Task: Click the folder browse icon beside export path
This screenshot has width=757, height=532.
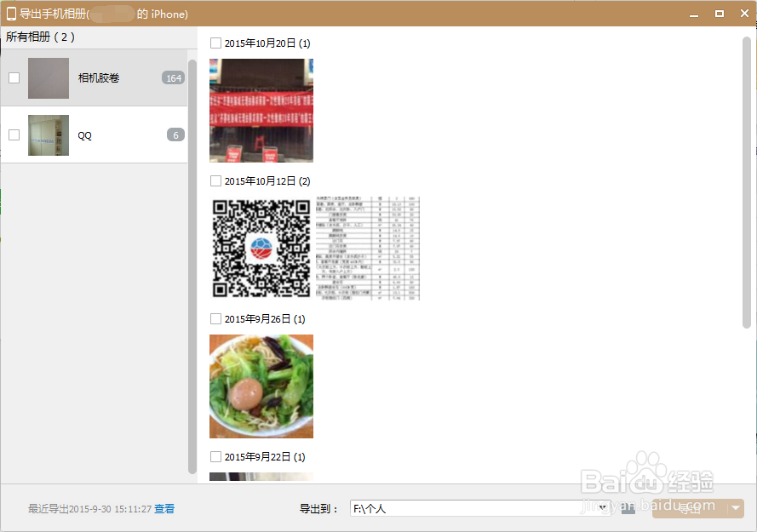Action: (x=628, y=507)
